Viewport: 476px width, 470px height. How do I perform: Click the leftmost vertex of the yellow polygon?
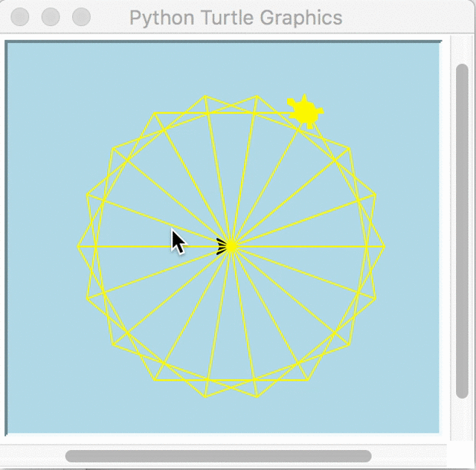[x=78, y=246]
